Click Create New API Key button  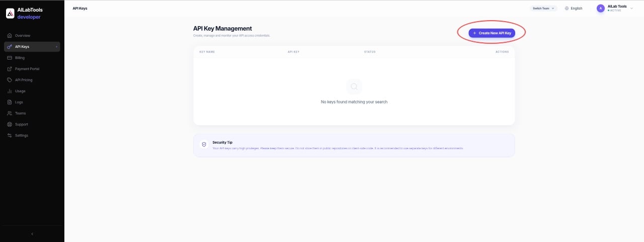(x=492, y=33)
